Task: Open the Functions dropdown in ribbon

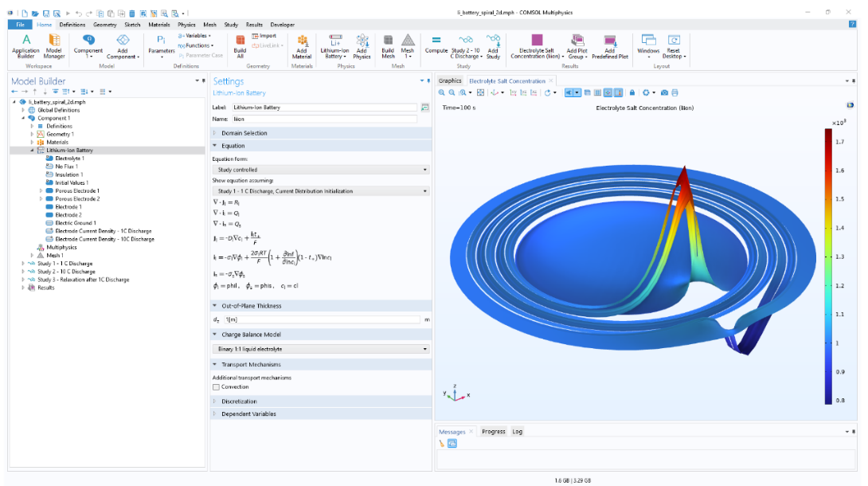Action: (x=195, y=46)
